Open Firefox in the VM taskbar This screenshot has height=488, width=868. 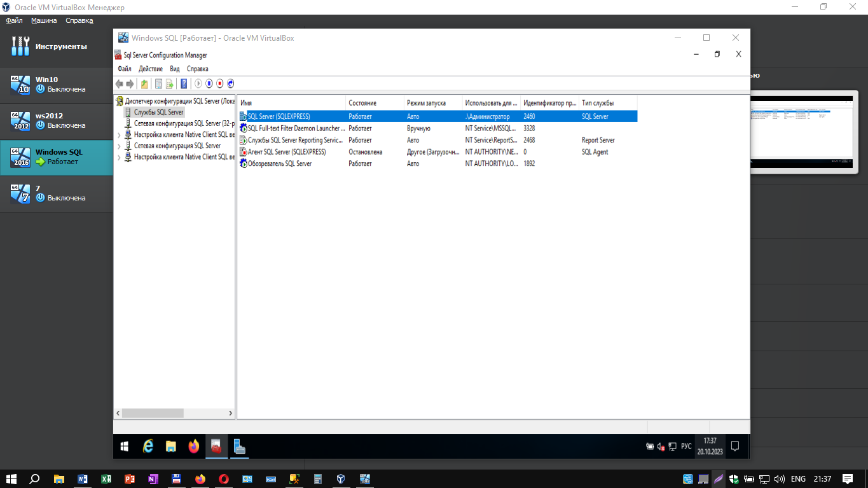(194, 447)
